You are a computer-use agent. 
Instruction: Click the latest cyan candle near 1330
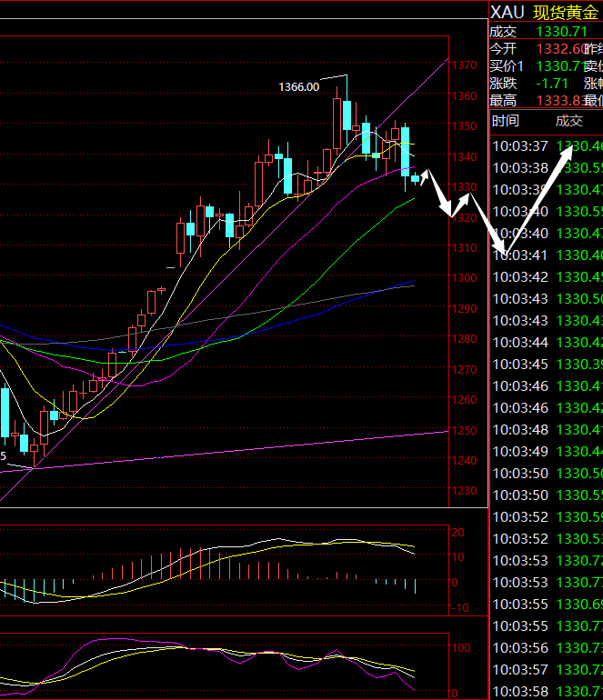[415, 178]
